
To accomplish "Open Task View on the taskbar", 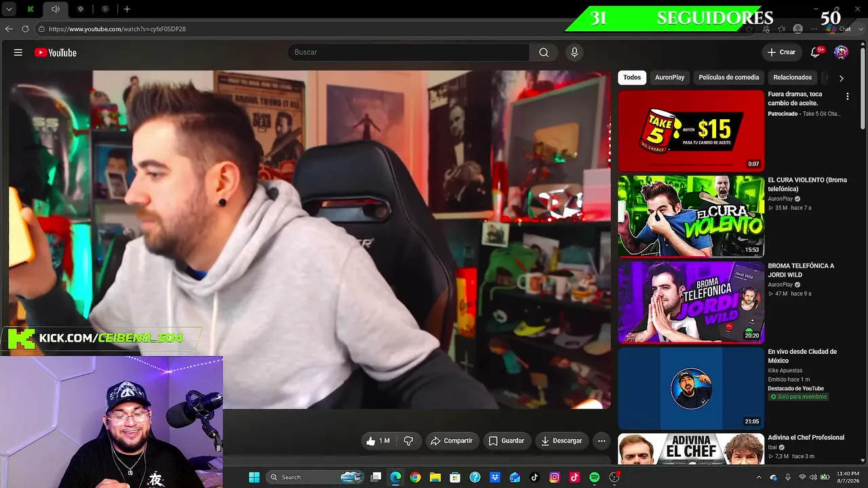I will tap(376, 477).
